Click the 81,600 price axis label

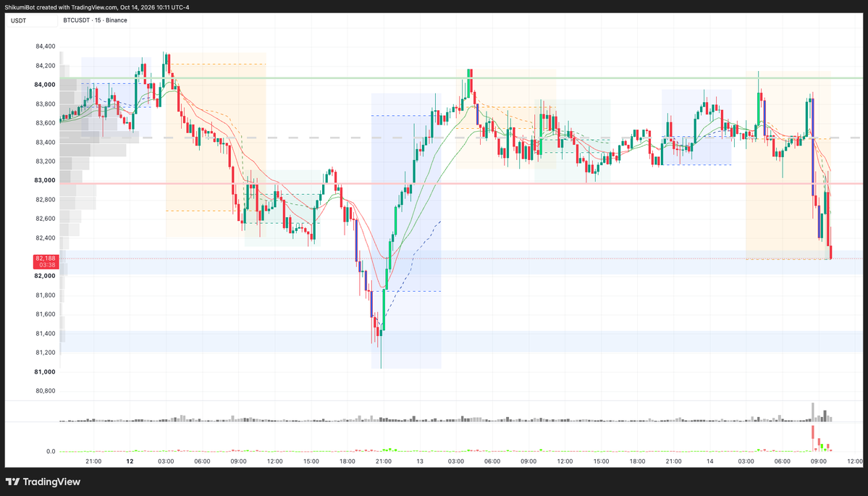45,314
